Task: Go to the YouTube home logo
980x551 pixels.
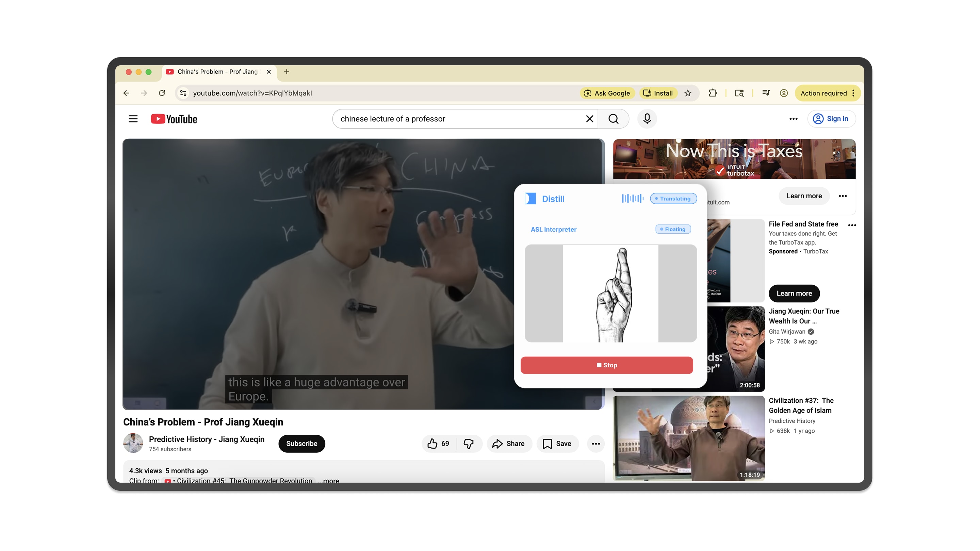Action: pos(174,119)
